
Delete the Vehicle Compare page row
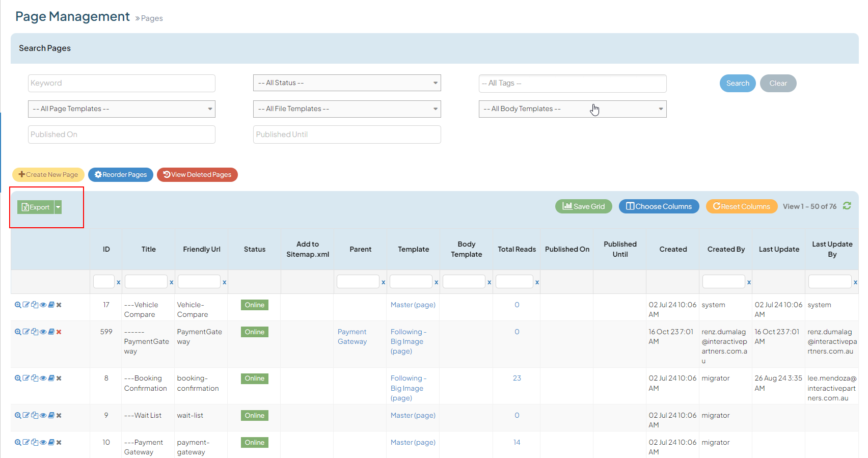(59, 305)
